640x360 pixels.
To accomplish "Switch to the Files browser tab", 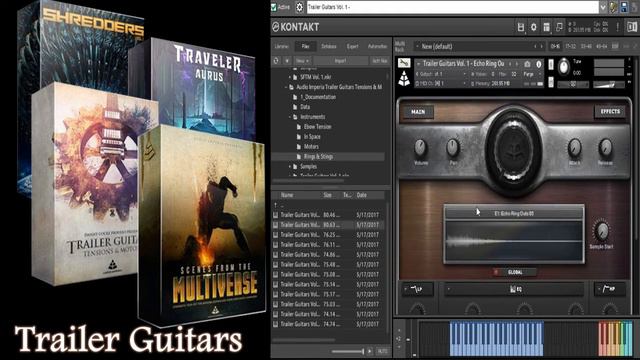I will tap(305, 47).
